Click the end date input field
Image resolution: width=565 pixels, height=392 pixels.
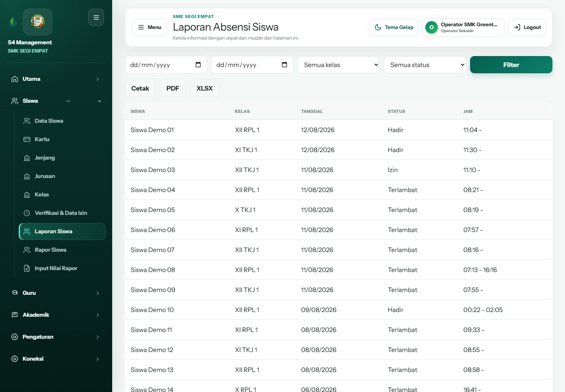point(252,65)
